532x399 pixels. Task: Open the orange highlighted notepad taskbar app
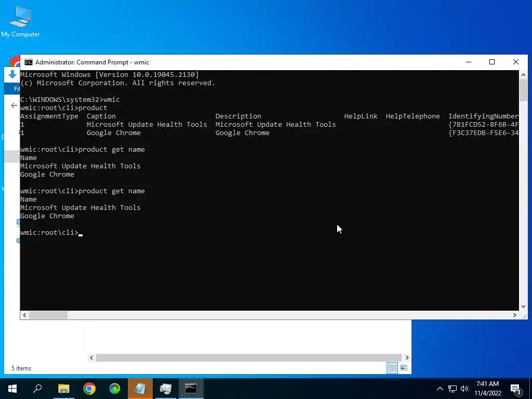(x=140, y=389)
